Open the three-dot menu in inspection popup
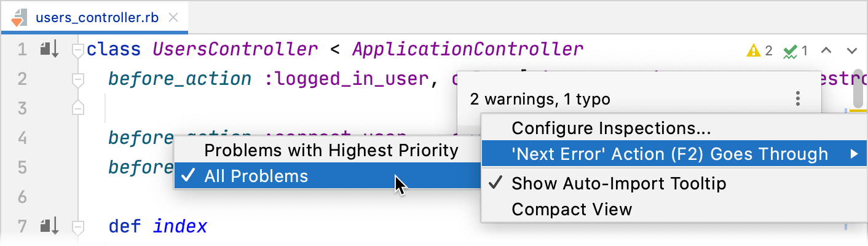 797,98
